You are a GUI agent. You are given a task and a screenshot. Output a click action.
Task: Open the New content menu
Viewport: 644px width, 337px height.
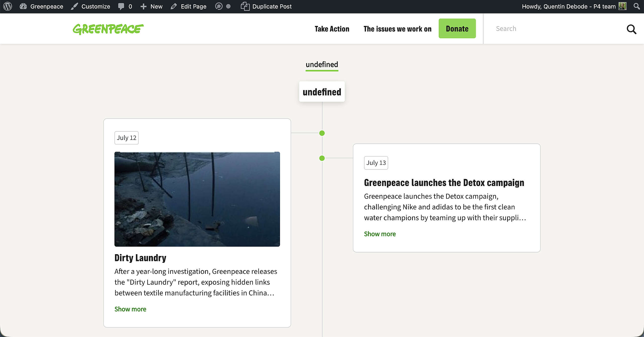click(x=151, y=6)
